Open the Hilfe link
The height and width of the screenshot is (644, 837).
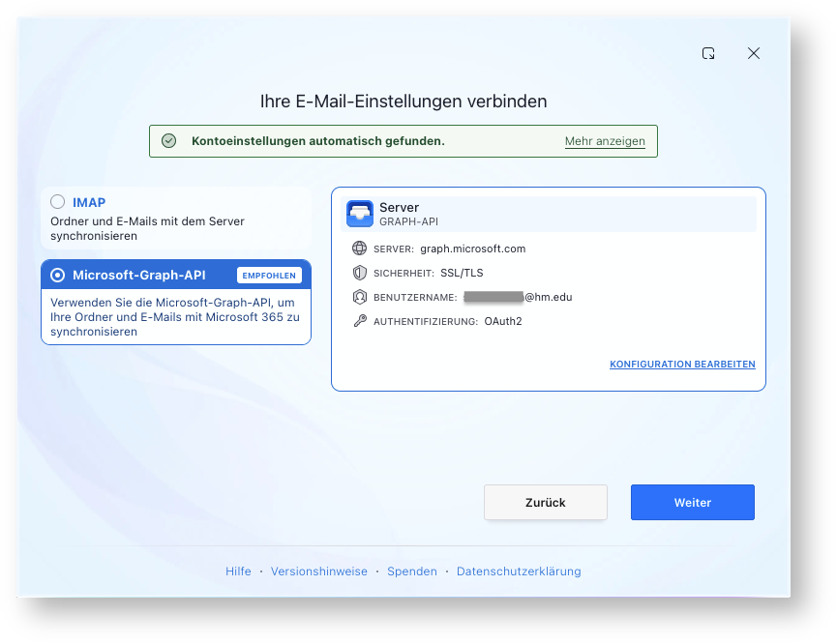pos(238,571)
